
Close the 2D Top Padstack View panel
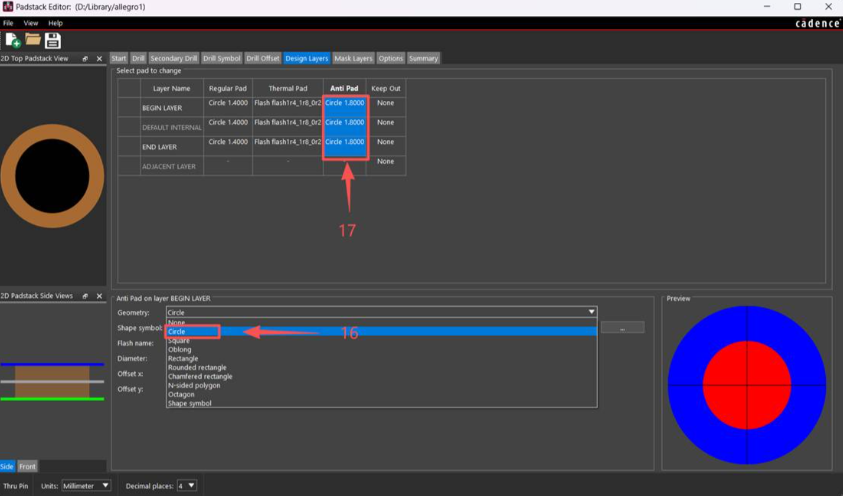coord(99,59)
